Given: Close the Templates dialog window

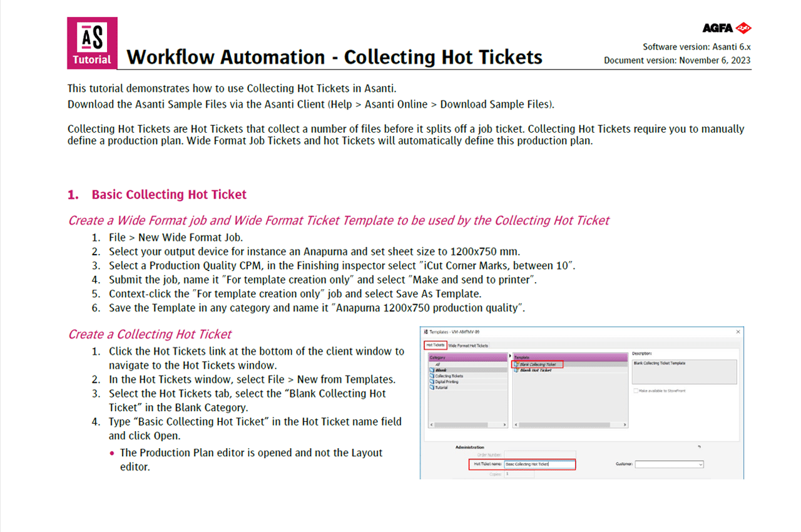Looking at the screenshot, I should (x=738, y=332).
